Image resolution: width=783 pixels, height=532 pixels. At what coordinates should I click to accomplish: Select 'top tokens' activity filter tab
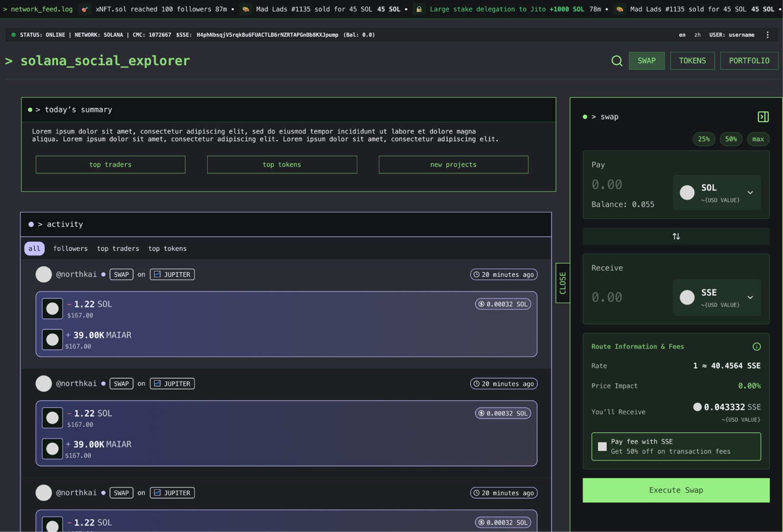tap(167, 248)
